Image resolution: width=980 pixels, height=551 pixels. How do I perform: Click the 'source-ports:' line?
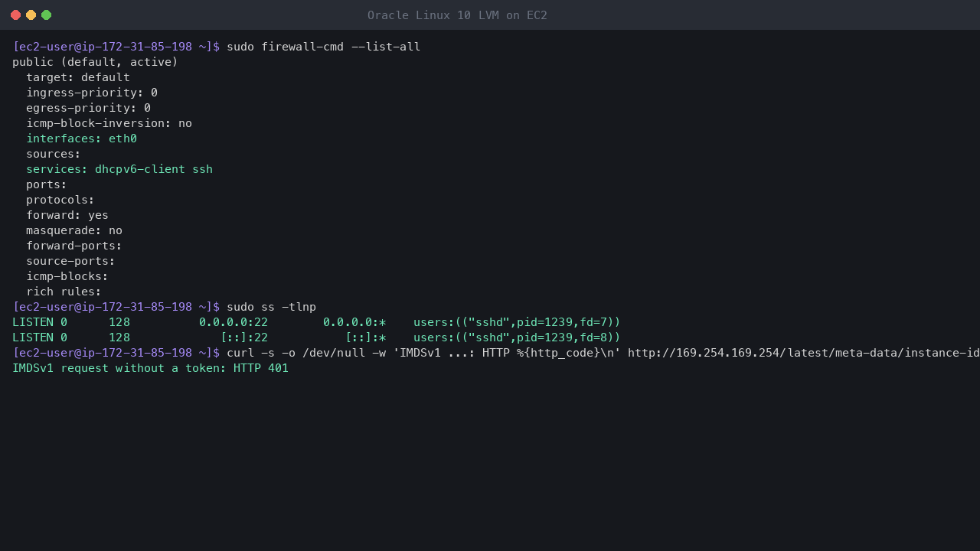point(70,261)
